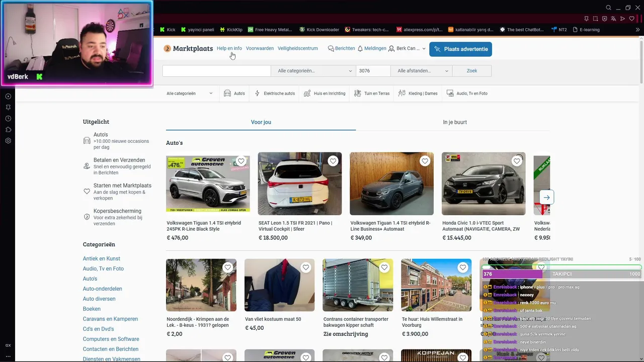The image size is (644, 362).
Task: Click the Zoek search button
Action: click(472, 71)
